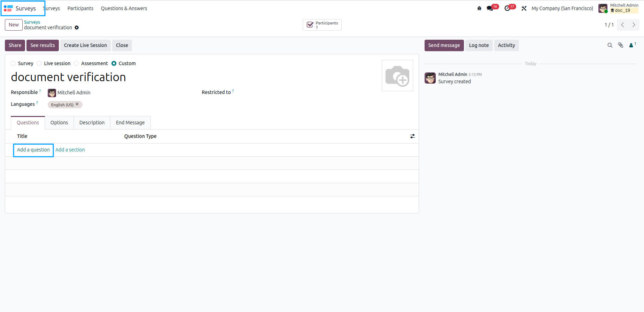Open the debug bug icon menu
This screenshot has width=644, height=312.
click(x=479, y=8)
